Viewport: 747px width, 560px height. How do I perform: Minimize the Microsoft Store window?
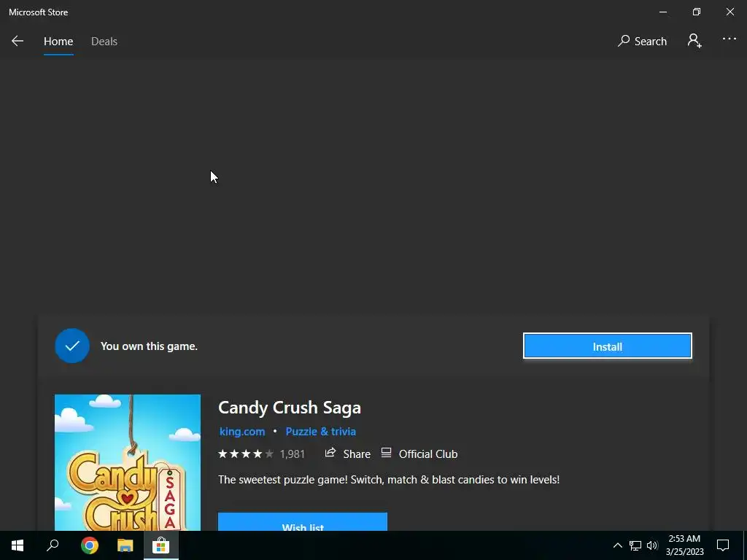tap(663, 12)
